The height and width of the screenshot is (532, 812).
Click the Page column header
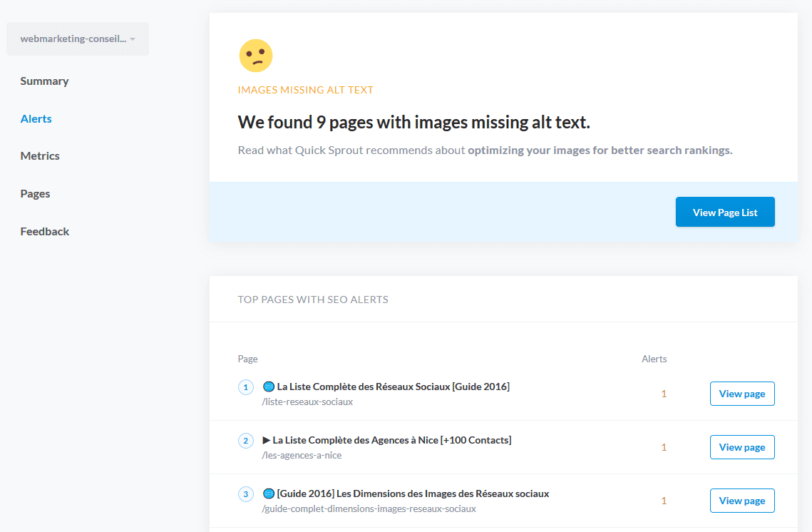pyautogui.click(x=247, y=359)
